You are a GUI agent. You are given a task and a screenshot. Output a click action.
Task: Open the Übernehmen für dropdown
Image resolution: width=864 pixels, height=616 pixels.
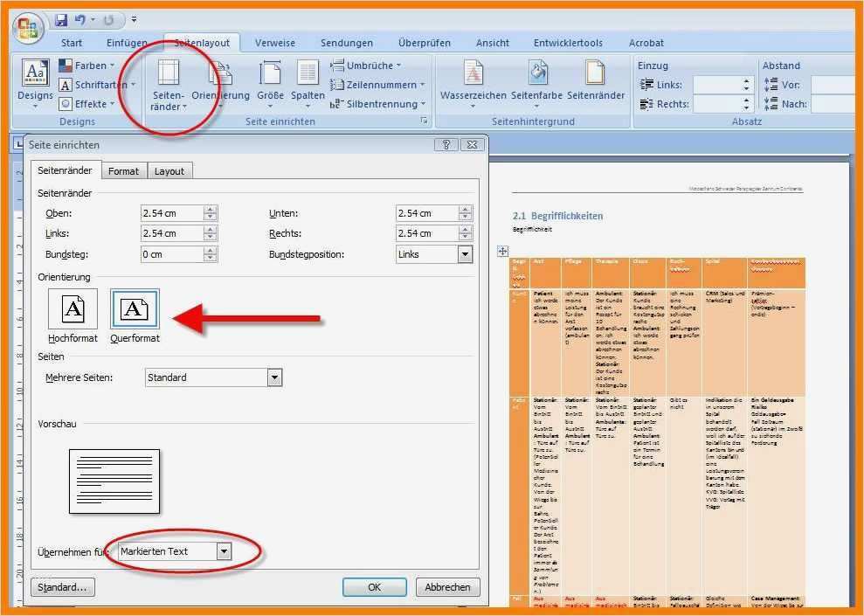176,551
